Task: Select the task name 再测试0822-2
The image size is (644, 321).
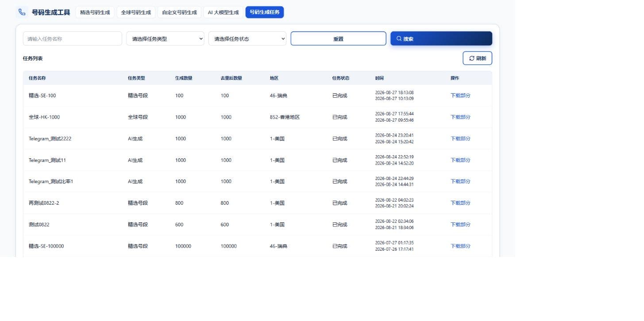Action: coord(44,203)
